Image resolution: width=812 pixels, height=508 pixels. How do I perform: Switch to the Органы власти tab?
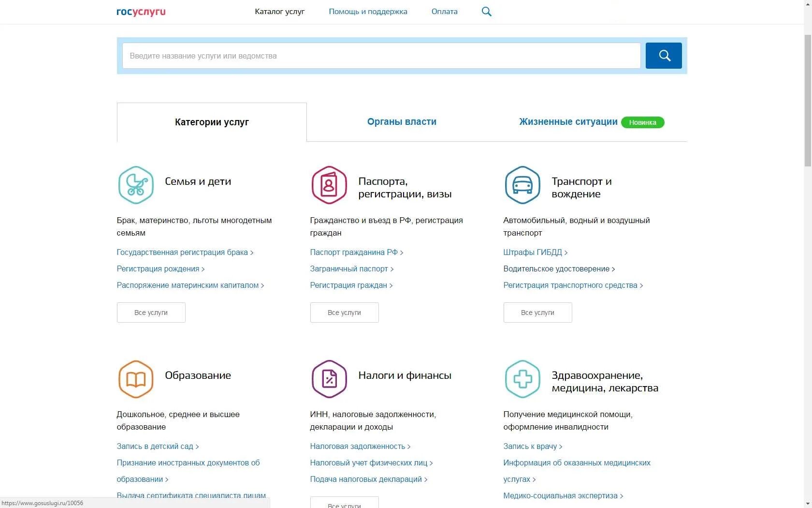pos(402,122)
